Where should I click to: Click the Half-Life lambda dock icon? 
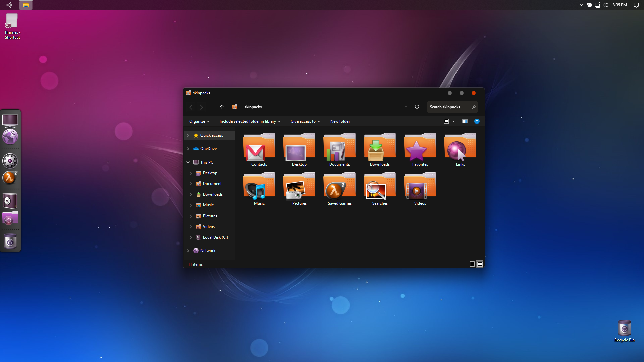10,178
